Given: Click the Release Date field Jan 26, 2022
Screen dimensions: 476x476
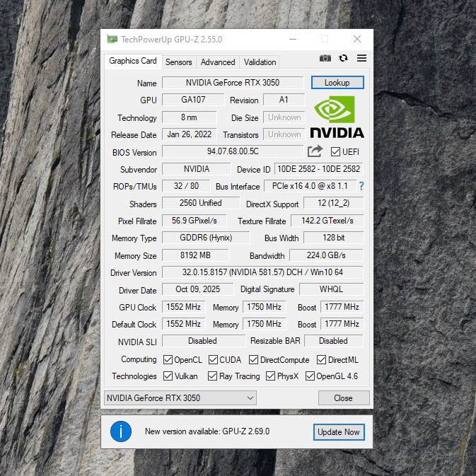Looking at the screenshot, I should pyautogui.click(x=190, y=134).
